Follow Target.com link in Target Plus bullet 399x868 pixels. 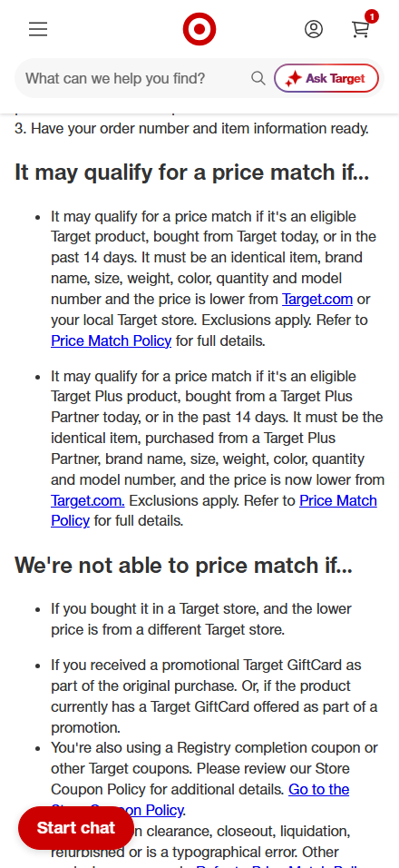[88, 500]
